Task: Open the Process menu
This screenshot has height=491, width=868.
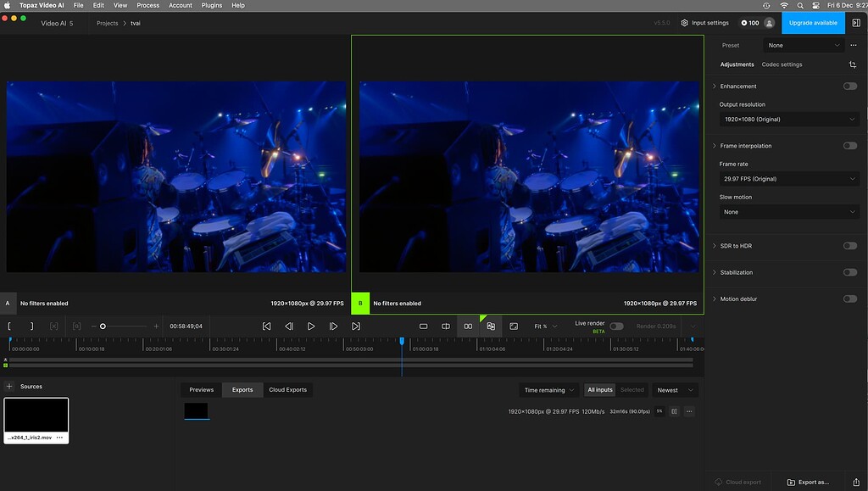Action: pos(147,5)
